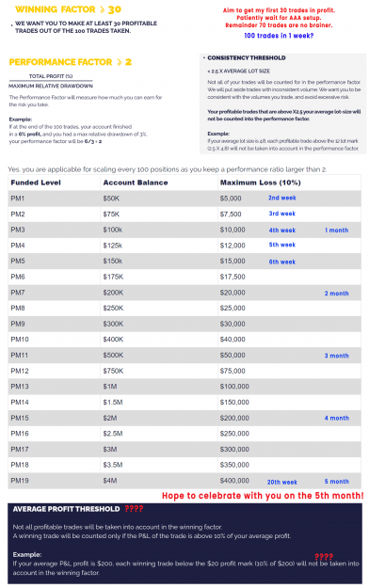Click the 'TOTAL PROFIT (%)' label
The width and height of the screenshot is (369, 588).
[x=51, y=76]
